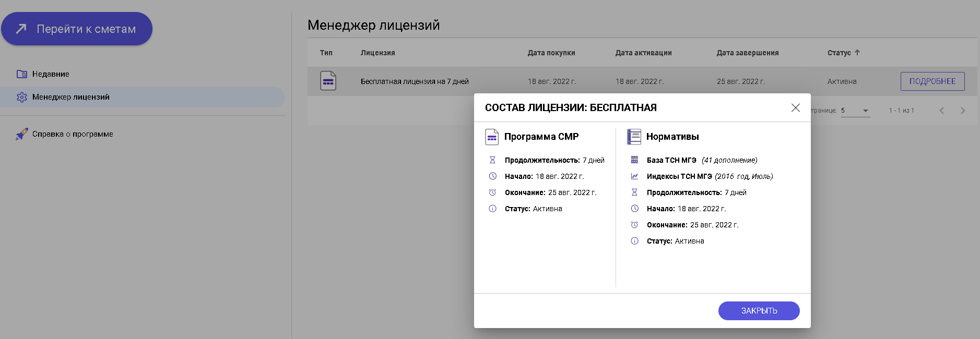The image size is (980, 339).
Task: Click clock icon next to Программа СМР Начало
Action: click(492, 176)
